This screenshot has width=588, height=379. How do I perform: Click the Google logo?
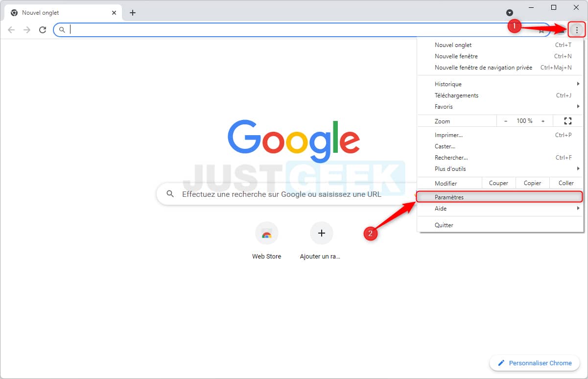[294, 141]
